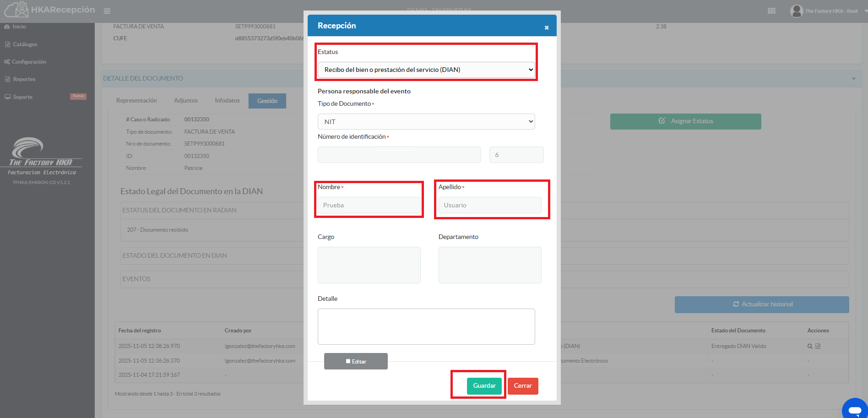
Task: Open the blue chat support bubble
Action: (x=854, y=409)
